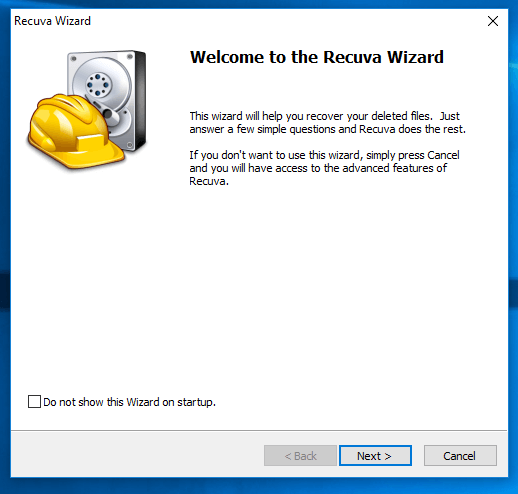The image size is (518, 494).
Task: Close the Recuva Wizard window with the X
Action: [x=493, y=21]
